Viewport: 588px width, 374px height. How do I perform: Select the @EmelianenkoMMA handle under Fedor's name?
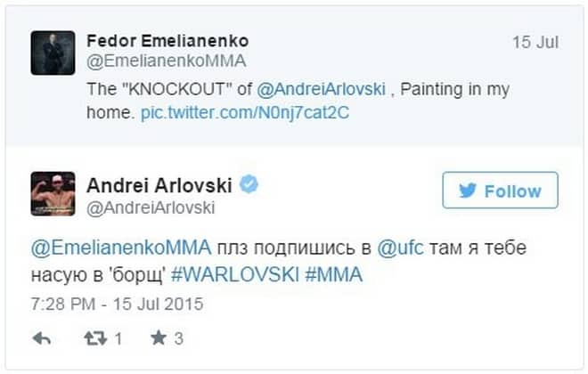pyautogui.click(x=166, y=61)
